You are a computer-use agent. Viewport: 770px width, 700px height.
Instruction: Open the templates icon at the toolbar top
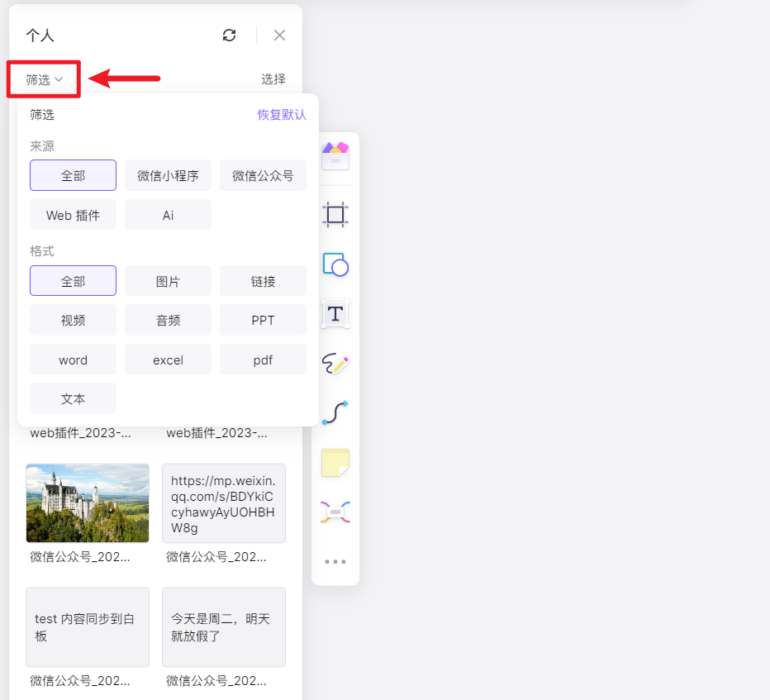[x=335, y=155]
